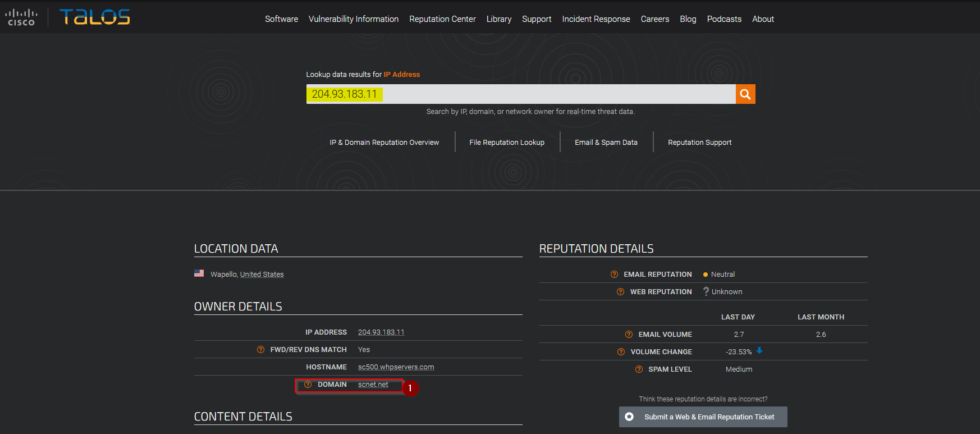Screen dimensions: 980x434
Task: Open the Library menu
Action: (x=499, y=19)
